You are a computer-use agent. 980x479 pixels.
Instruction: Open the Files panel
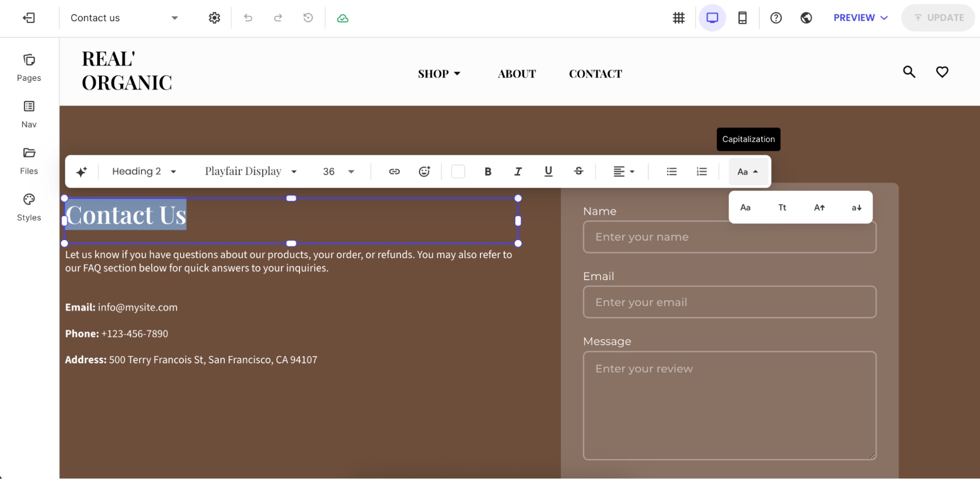pyautogui.click(x=29, y=161)
